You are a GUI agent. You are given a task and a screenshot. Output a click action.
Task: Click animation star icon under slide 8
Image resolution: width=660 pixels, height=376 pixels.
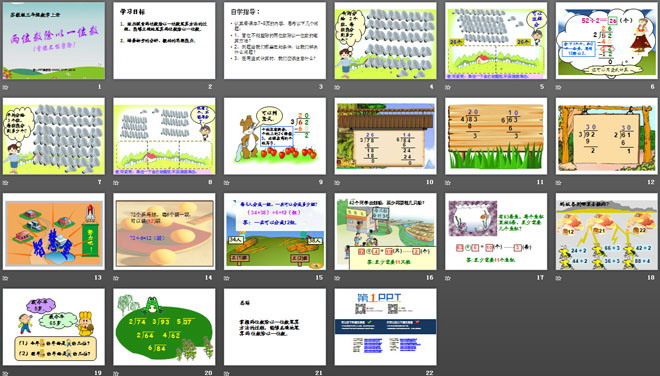(116, 183)
